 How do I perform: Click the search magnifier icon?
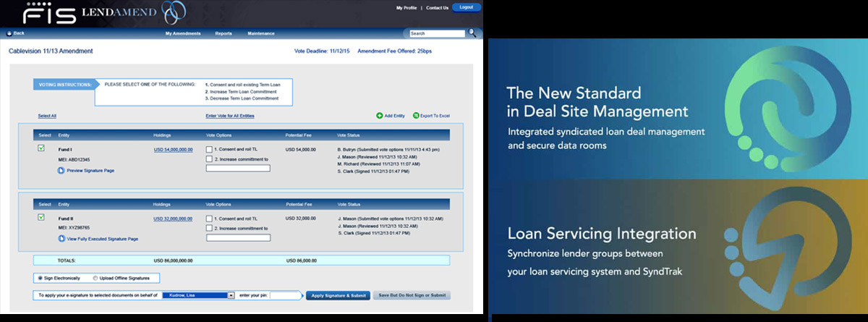click(472, 33)
